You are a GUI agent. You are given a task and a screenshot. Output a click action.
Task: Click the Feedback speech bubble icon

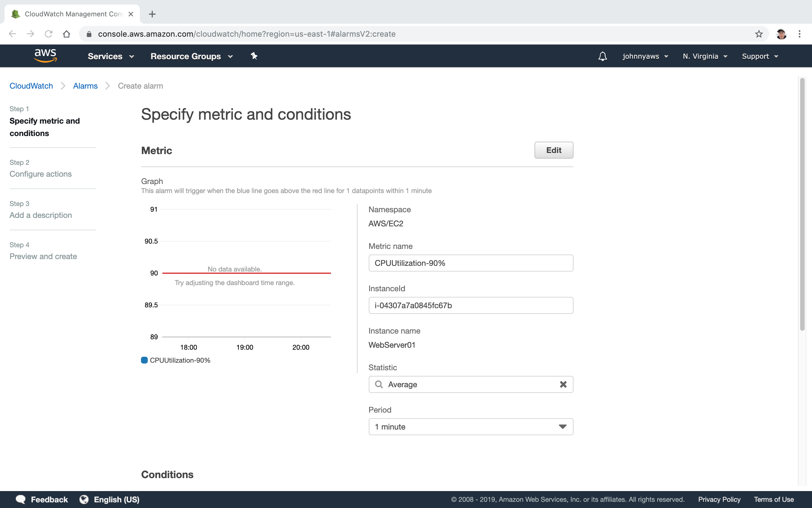tap(21, 499)
